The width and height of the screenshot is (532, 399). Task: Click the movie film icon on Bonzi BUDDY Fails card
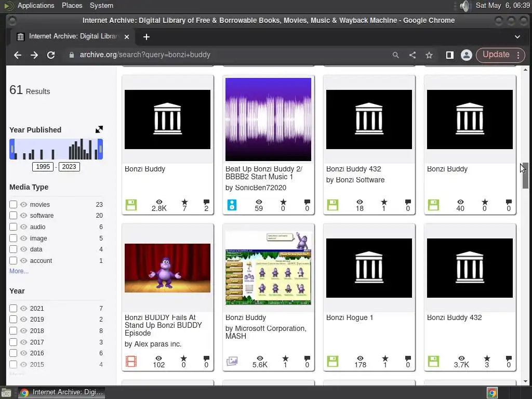[x=131, y=362]
